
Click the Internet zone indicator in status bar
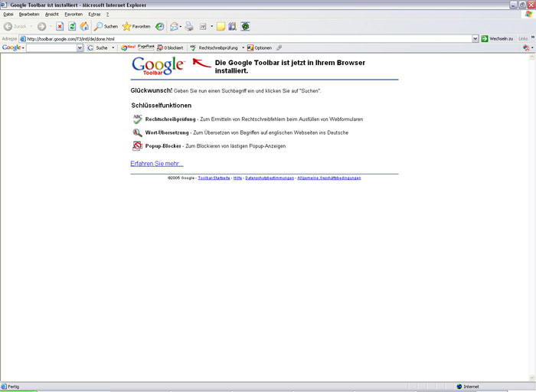click(x=468, y=387)
